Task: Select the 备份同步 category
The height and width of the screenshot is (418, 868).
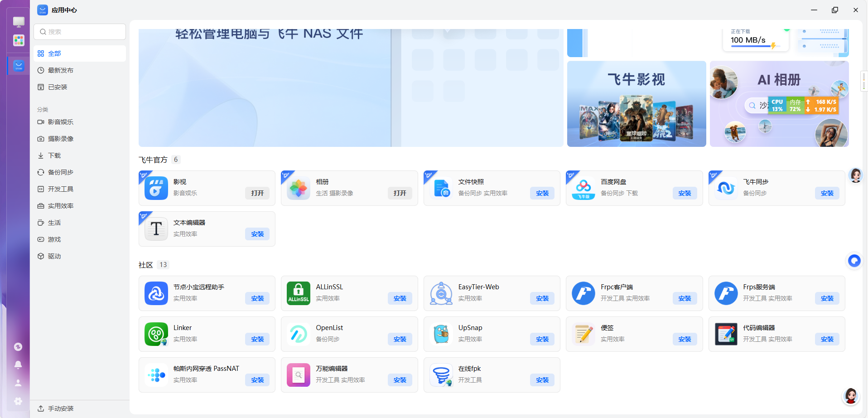Action: tap(80, 172)
